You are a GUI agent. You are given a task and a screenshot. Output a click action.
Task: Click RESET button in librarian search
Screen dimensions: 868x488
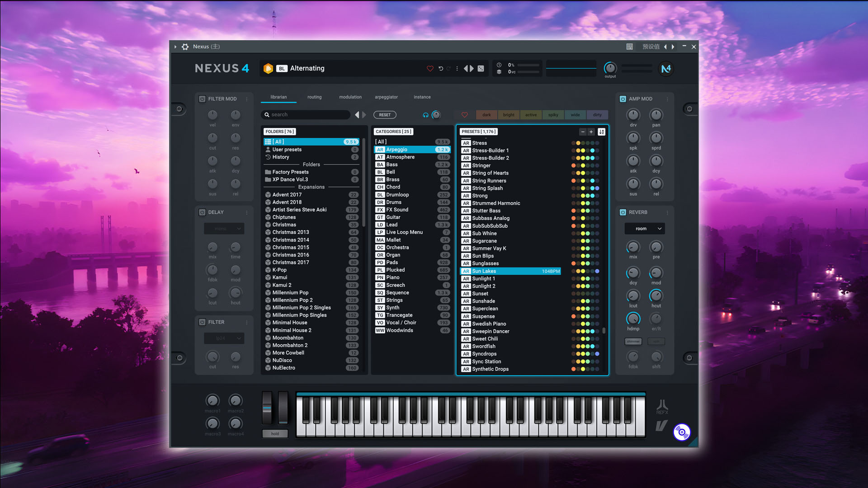pyautogui.click(x=384, y=114)
